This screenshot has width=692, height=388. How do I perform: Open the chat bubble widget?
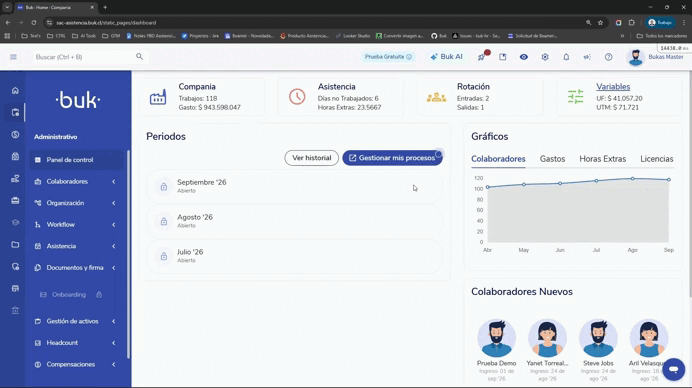tap(673, 369)
